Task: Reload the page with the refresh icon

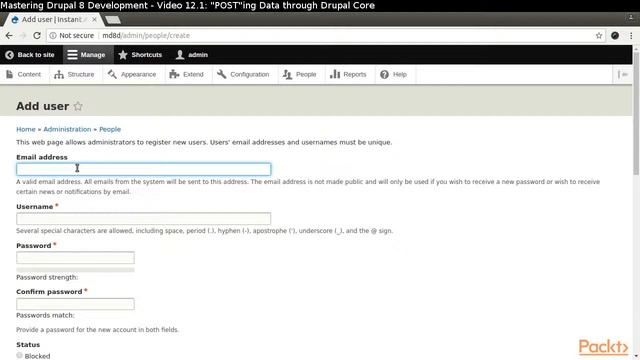Action: click(x=37, y=36)
